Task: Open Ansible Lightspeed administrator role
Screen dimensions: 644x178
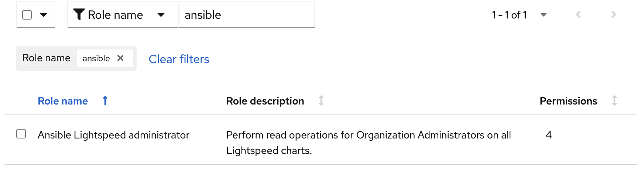Action: [113, 135]
